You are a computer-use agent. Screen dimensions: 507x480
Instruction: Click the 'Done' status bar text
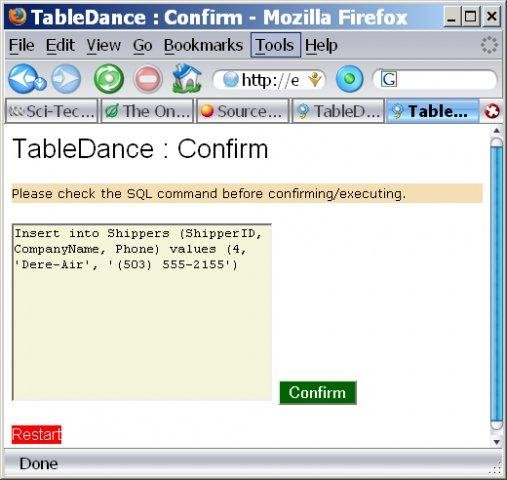pyautogui.click(x=39, y=464)
